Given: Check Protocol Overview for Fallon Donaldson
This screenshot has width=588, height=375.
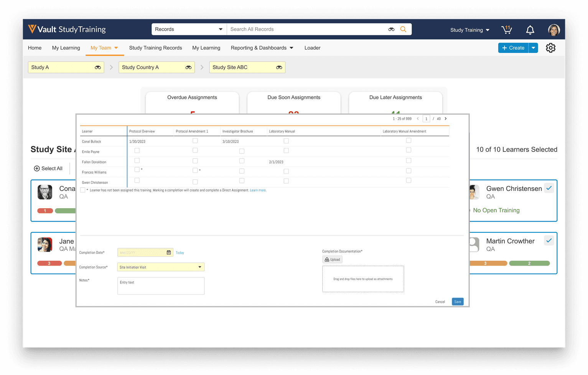Looking at the screenshot, I should pyautogui.click(x=137, y=161).
